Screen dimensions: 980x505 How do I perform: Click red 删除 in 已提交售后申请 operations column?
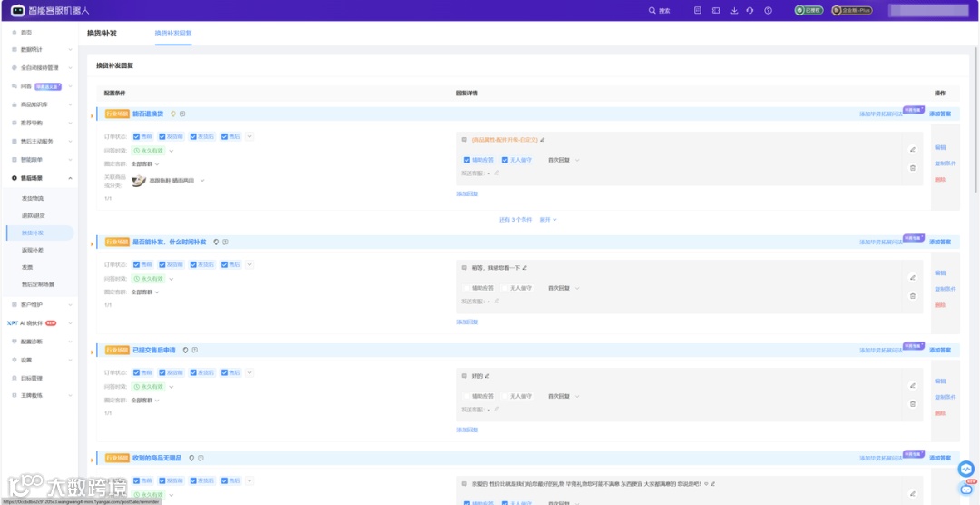(940, 413)
